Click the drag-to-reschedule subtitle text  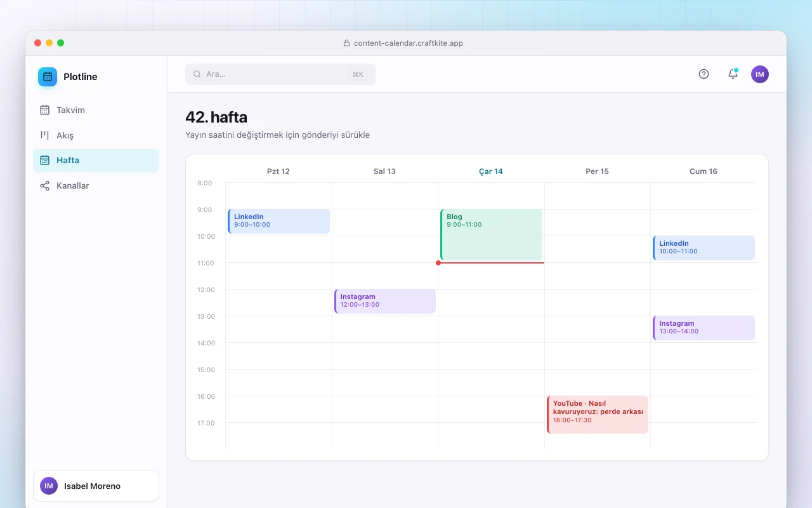coord(277,135)
